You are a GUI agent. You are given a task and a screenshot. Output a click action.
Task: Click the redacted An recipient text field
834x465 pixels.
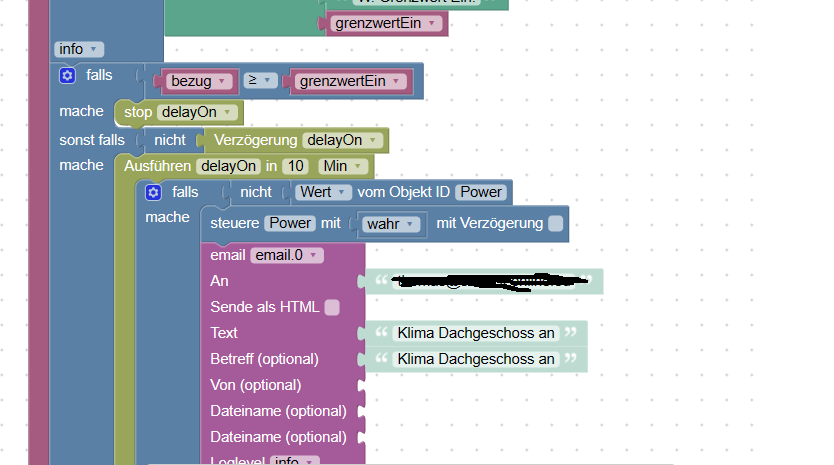(x=485, y=282)
